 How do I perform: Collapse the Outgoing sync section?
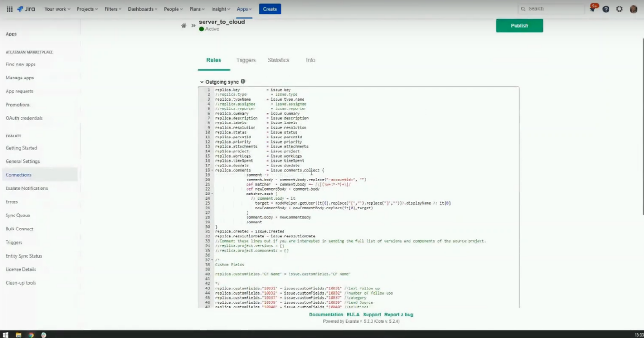coord(202,82)
